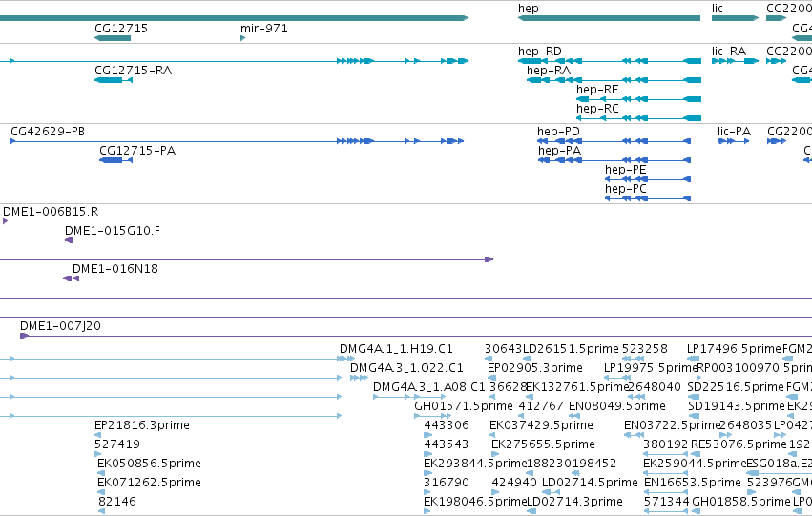812x516 pixels.
Task: Click the lic gene arrow
Action: point(735,18)
